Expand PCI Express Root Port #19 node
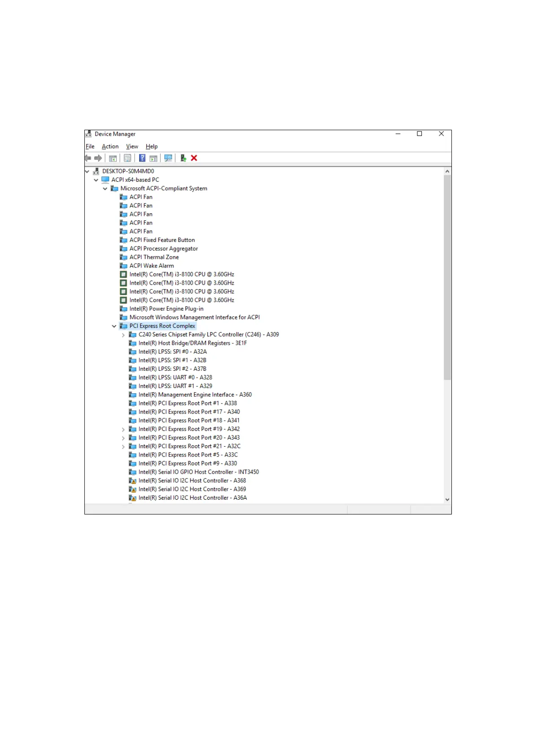Viewport: 534px width, 756px height. 123,430
